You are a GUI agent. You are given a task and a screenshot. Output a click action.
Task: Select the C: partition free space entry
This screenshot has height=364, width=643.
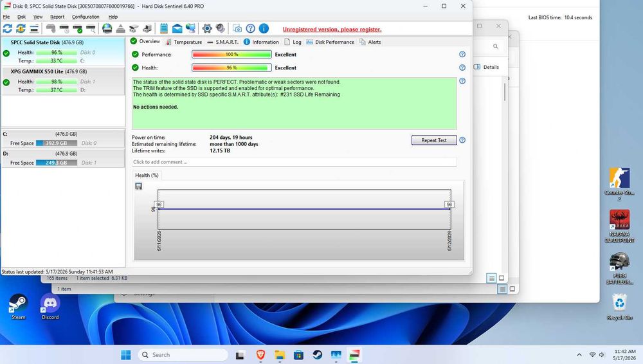click(x=63, y=139)
